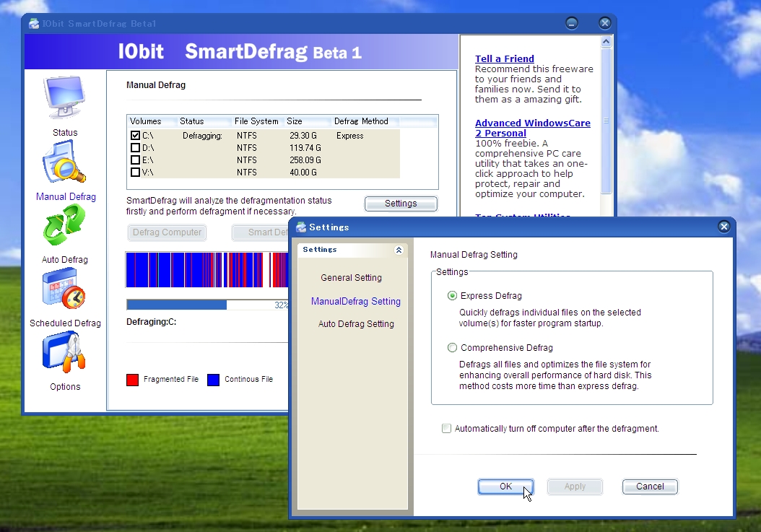Select the Comprehensive Defrag radio button
Viewport: 761px width, 532px height.
[452, 347]
